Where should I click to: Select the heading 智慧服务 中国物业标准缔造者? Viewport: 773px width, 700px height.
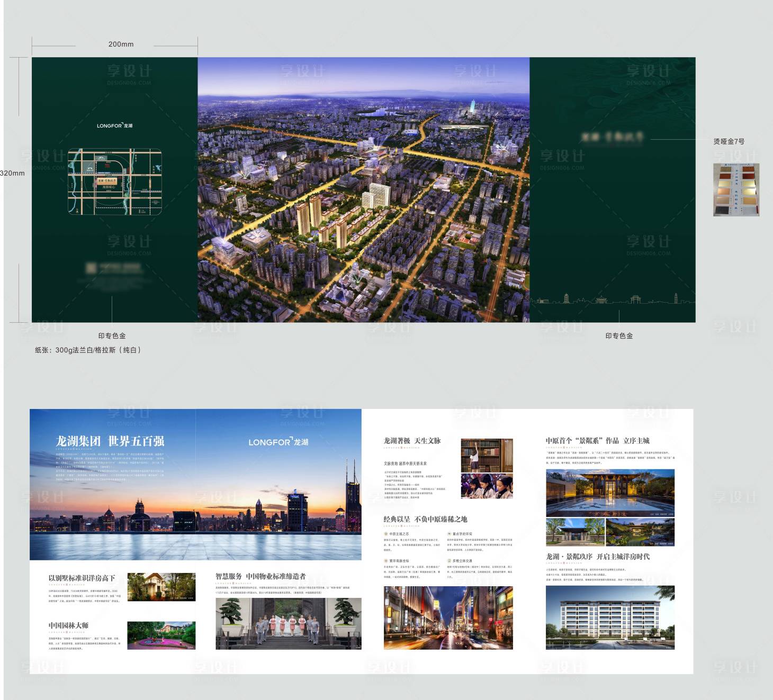260,576
